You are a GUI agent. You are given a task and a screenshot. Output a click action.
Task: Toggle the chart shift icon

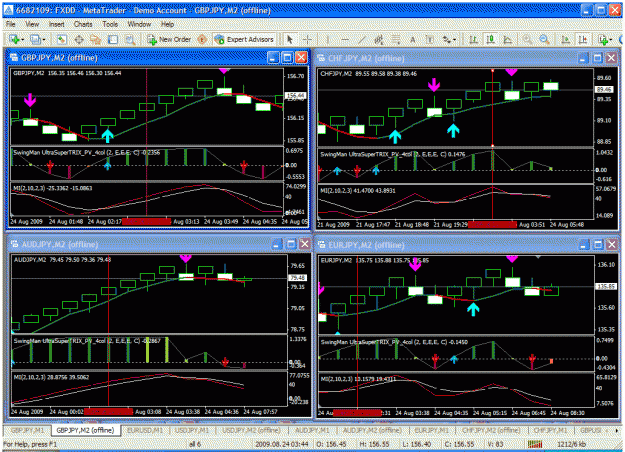[x=582, y=39]
